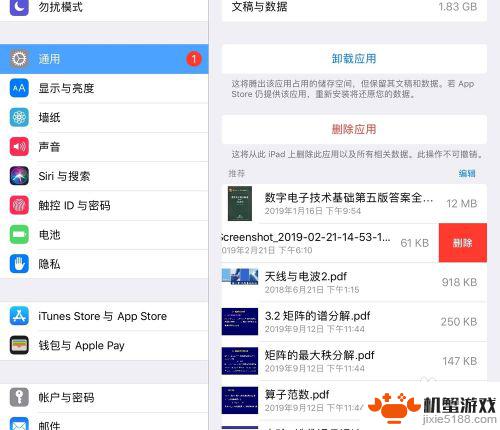
Task: Open the Mail envelope icon
Action: (19, 423)
